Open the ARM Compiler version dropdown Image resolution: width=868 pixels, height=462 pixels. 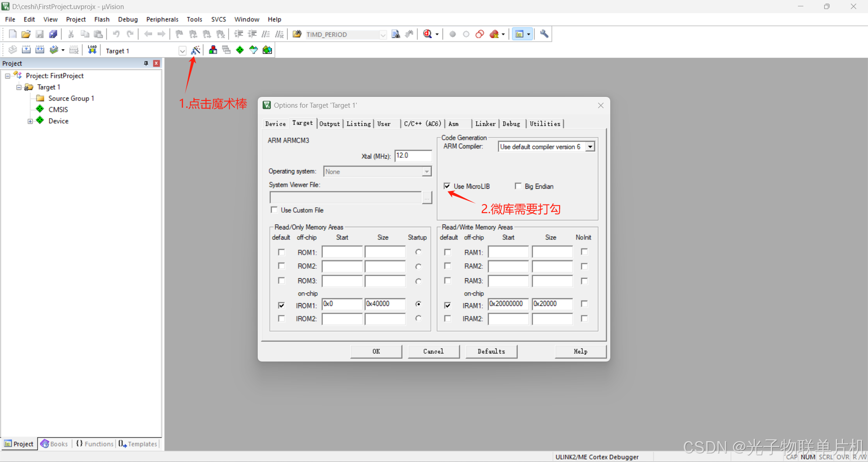coord(590,147)
